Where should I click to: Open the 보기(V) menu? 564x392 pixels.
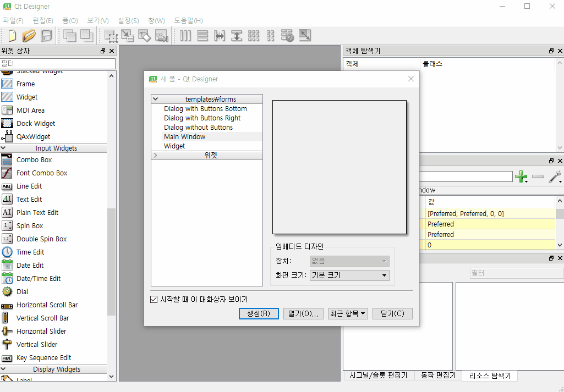pos(98,20)
